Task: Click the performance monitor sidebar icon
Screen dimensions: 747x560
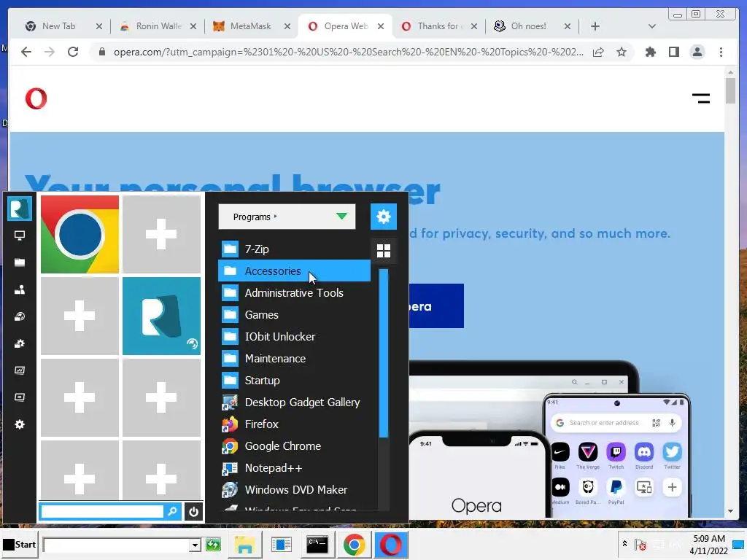Action: coord(20,370)
